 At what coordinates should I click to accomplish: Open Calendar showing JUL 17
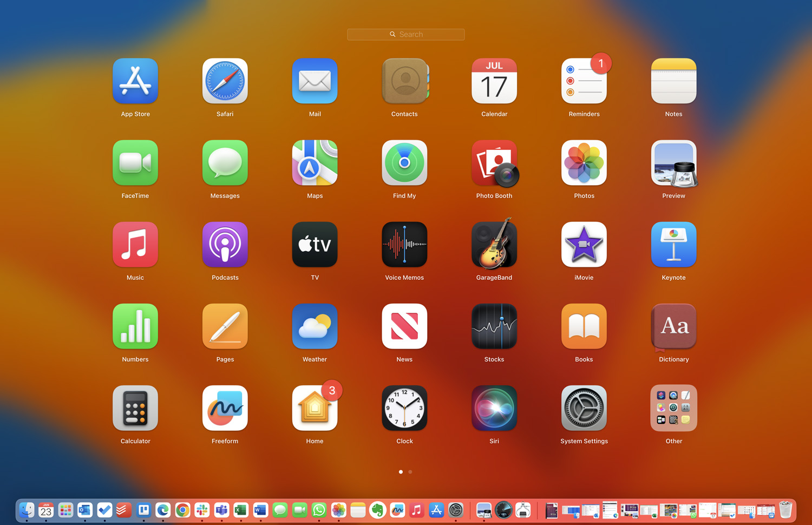pyautogui.click(x=494, y=81)
